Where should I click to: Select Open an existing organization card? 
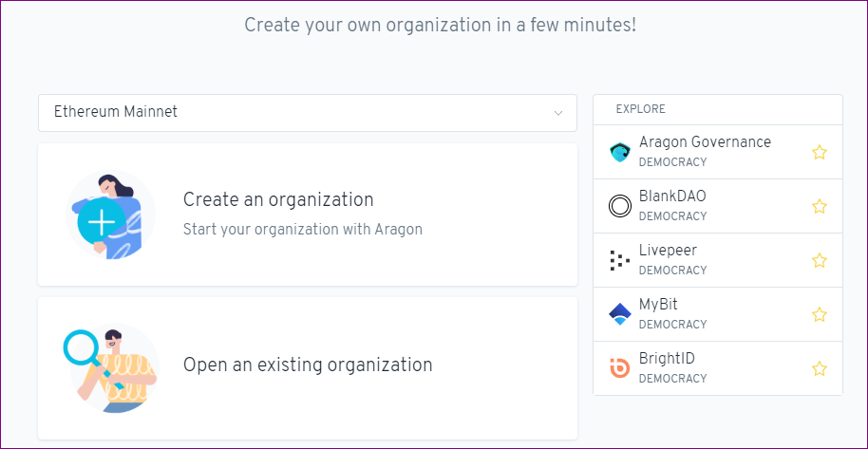point(308,368)
